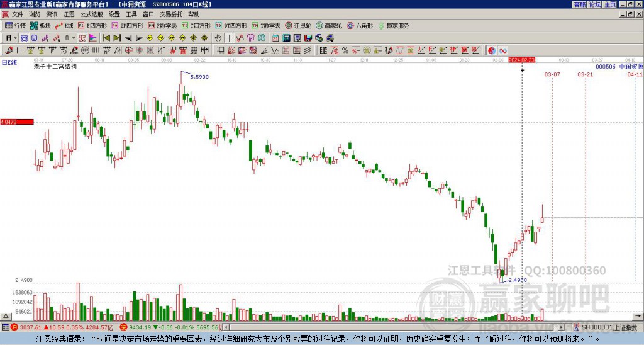Open the 六角形 hexagon tool
The height and width of the screenshot is (345, 644).
coord(360,25)
